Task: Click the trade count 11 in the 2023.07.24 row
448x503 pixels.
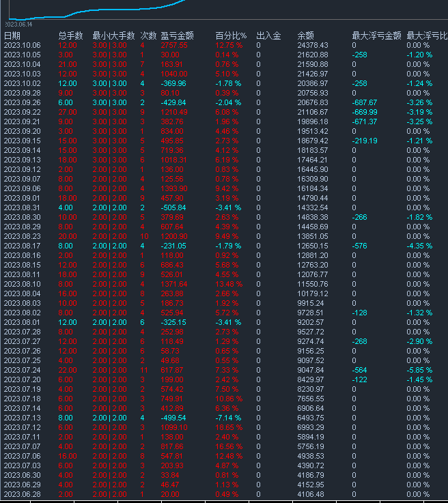Action: click(144, 370)
